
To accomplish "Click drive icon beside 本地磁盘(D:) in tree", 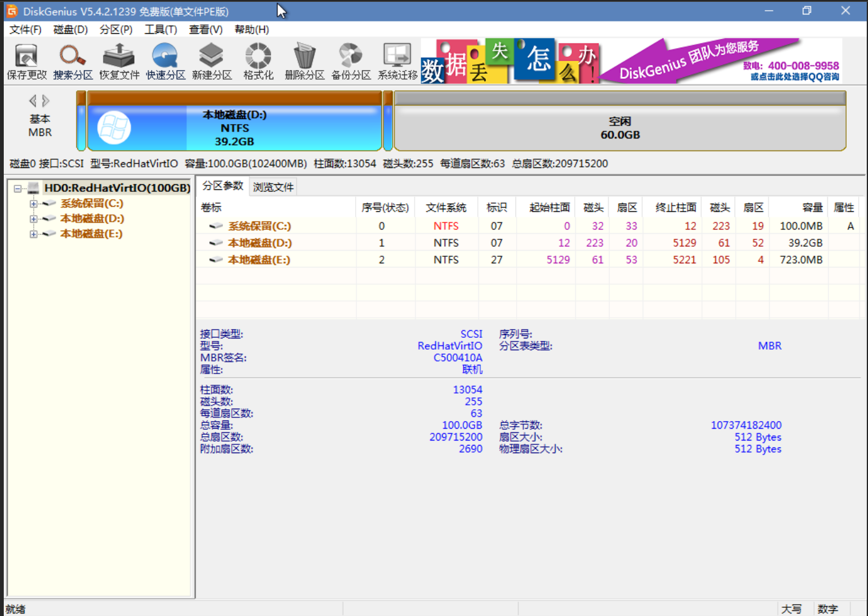I will (x=49, y=219).
